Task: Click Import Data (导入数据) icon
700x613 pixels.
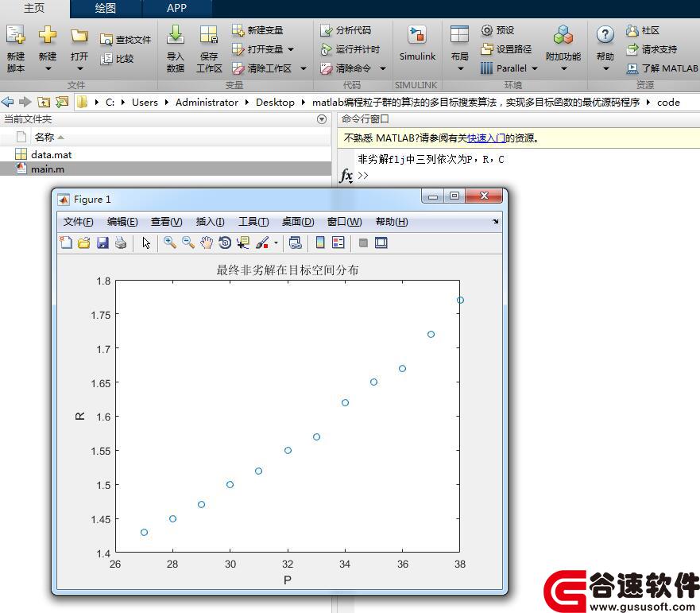Action: (176, 34)
